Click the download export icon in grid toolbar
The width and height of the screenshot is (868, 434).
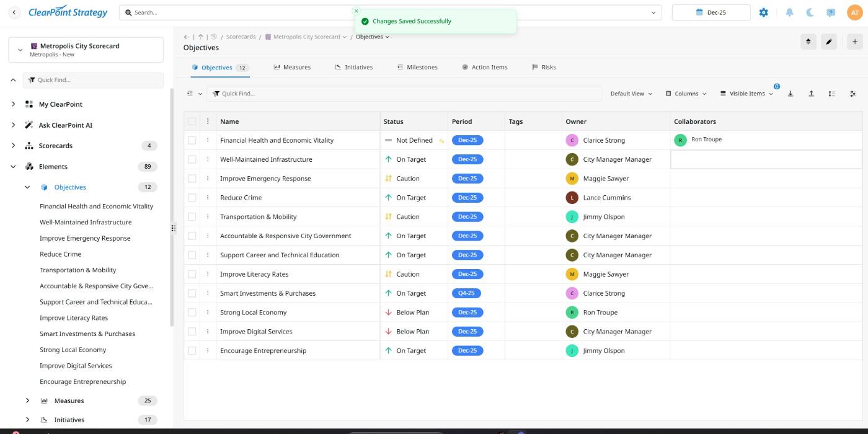point(790,94)
